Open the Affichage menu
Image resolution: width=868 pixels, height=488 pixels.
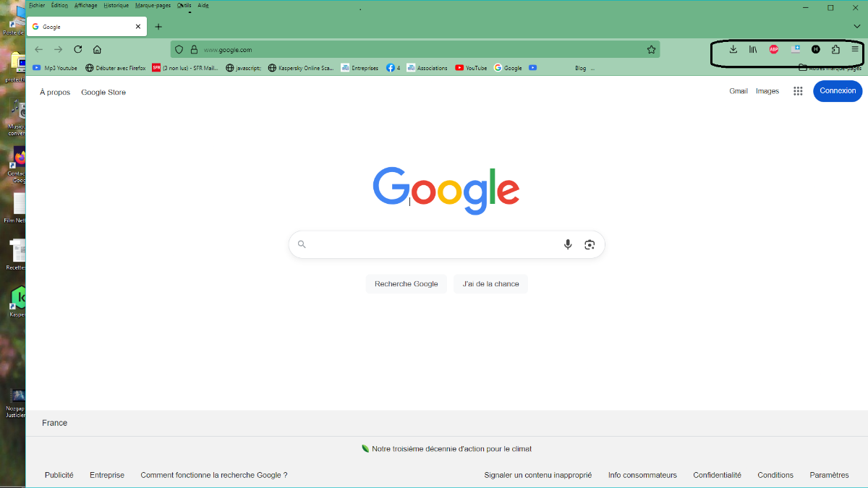(85, 5)
